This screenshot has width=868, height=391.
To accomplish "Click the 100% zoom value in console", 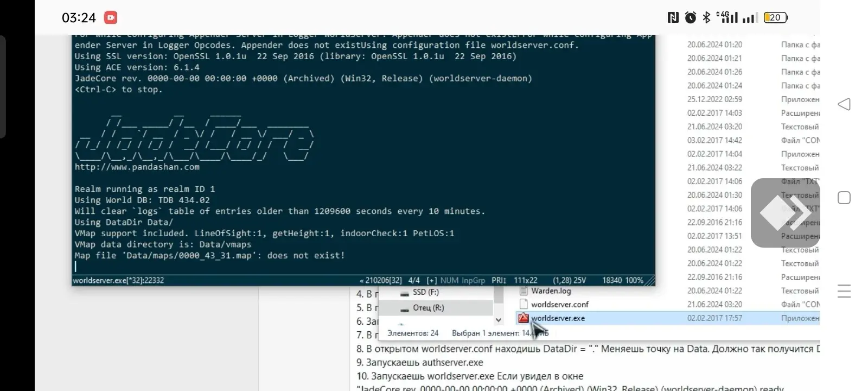I will [634, 280].
